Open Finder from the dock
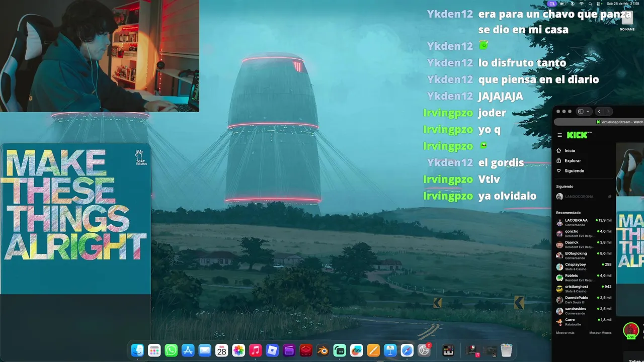Screen dimensions: 644x362 (x=137, y=350)
